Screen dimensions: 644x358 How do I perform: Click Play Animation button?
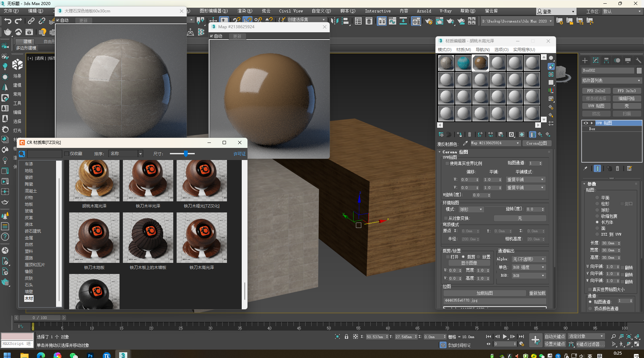click(505, 336)
